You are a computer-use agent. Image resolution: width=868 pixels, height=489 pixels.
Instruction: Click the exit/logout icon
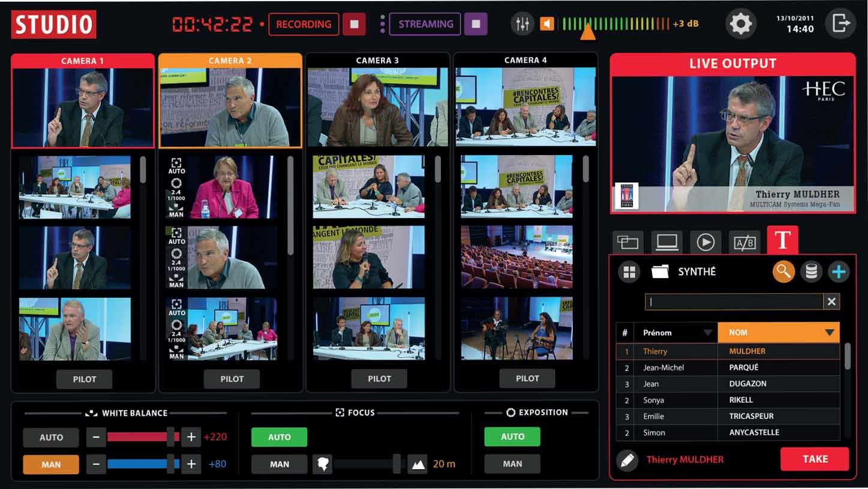coord(841,24)
